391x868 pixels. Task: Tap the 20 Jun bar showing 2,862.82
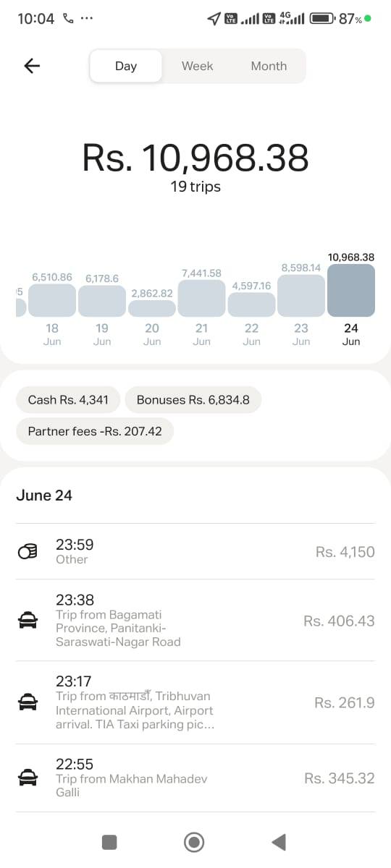[x=152, y=308]
